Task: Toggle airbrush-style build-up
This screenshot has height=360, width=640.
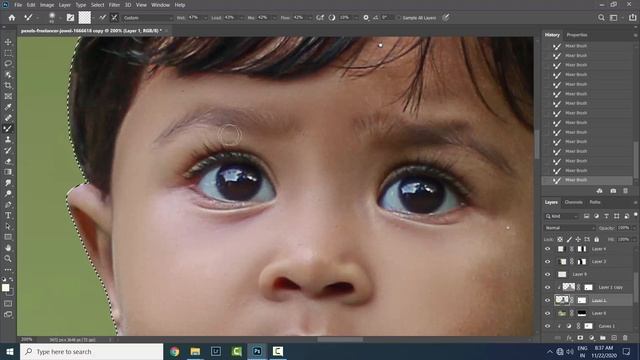Action: click(320, 18)
